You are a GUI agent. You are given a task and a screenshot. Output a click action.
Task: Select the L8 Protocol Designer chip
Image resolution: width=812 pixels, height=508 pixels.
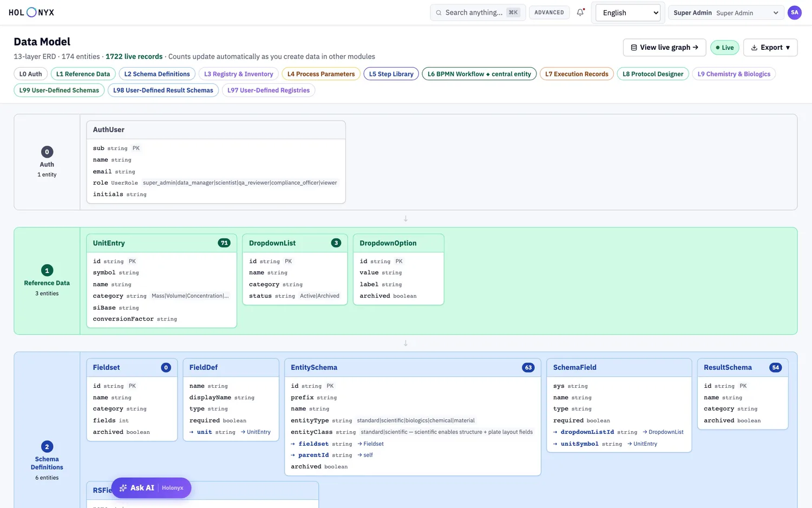click(653, 74)
